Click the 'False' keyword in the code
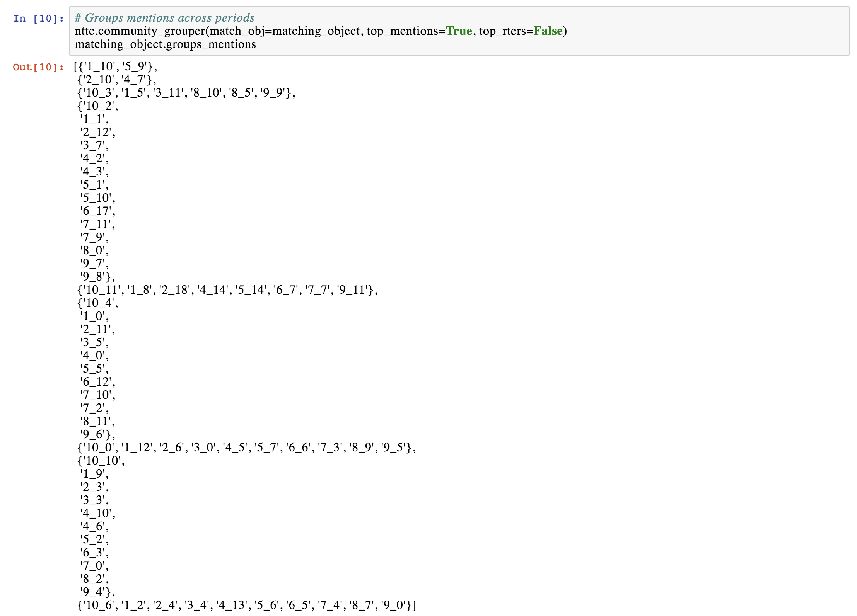Image resolution: width=857 pixels, height=616 pixels. click(x=548, y=31)
